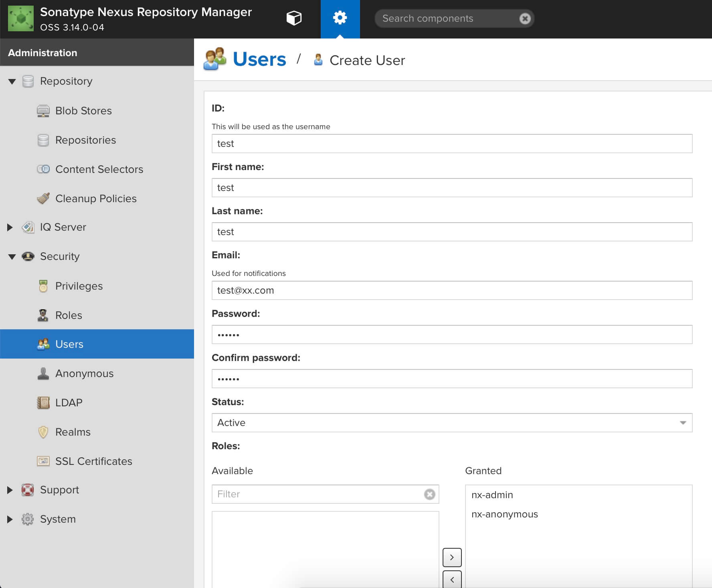This screenshot has width=712, height=588.
Task: Expand the IQ Server section
Action: click(10, 227)
